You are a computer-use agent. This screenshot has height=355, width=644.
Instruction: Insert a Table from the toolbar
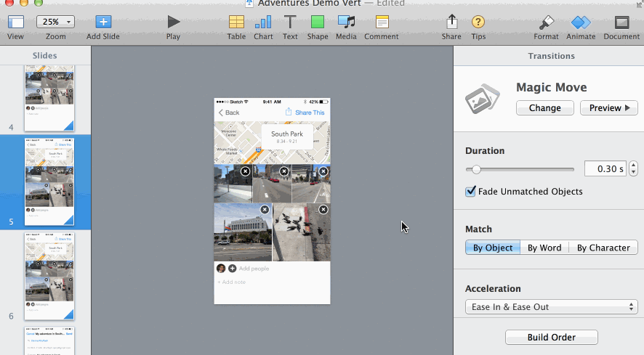tap(236, 23)
